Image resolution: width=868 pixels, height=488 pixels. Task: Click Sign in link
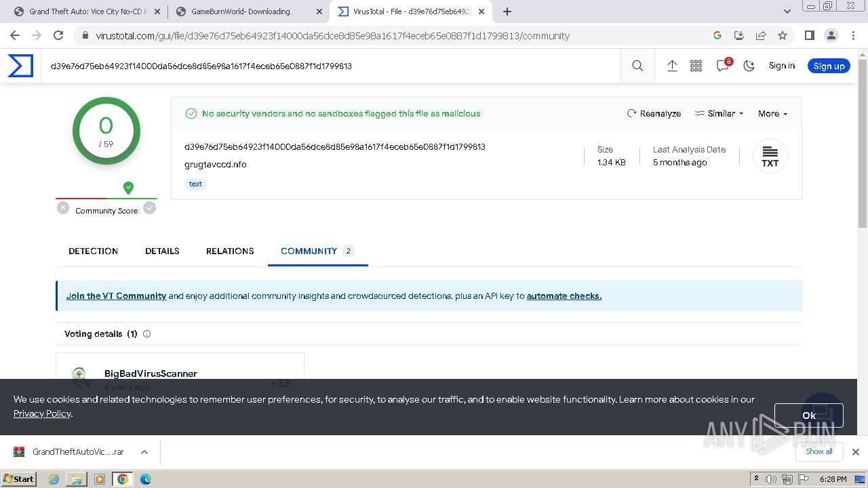click(x=781, y=66)
